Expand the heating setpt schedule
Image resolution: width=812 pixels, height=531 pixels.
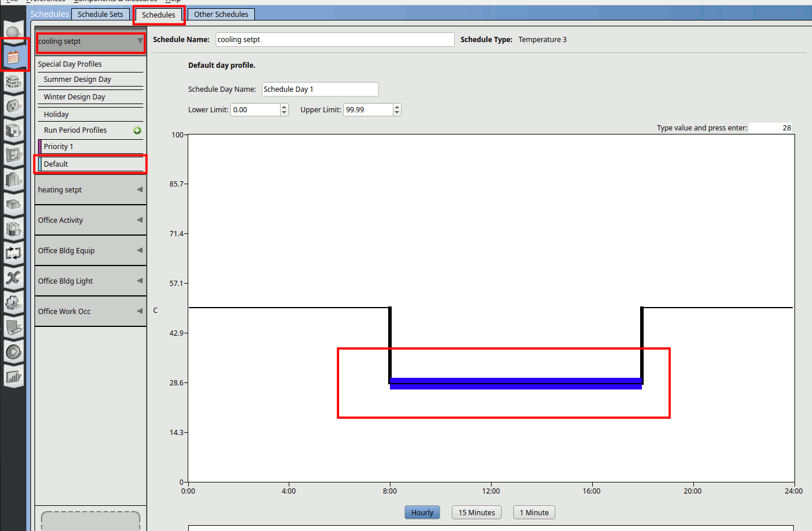[140, 189]
